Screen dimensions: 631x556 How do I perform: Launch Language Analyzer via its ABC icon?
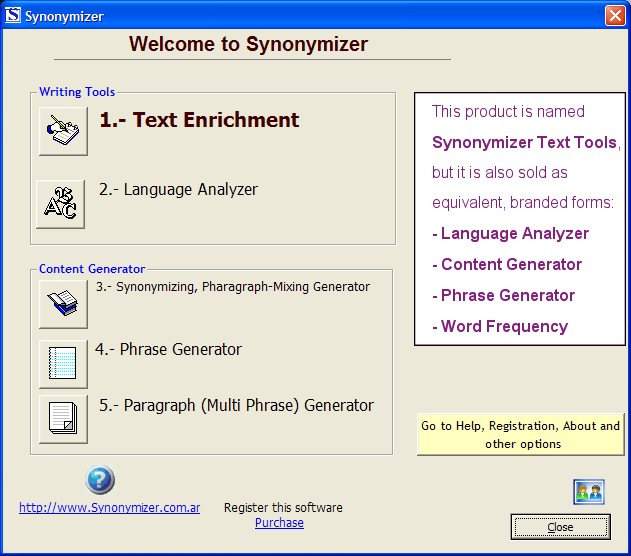click(x=60, y=204)
